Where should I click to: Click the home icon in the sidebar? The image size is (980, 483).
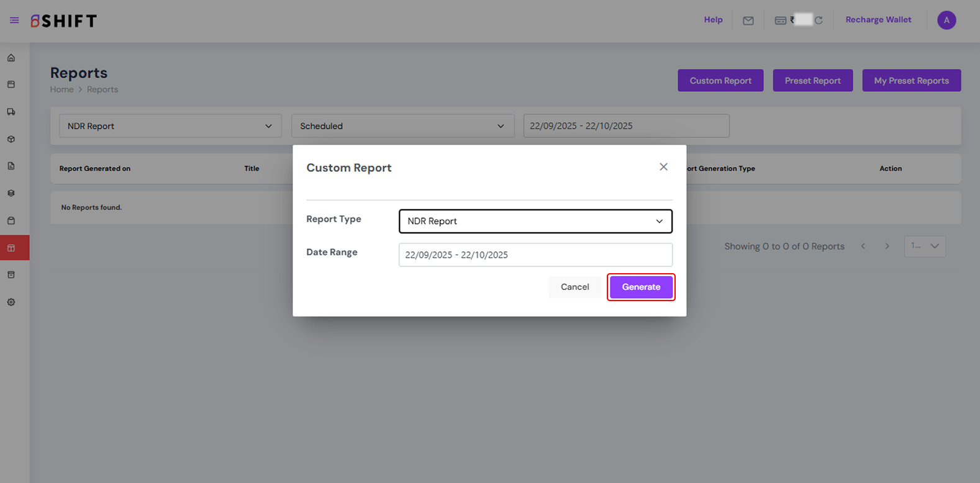(11, 58)
